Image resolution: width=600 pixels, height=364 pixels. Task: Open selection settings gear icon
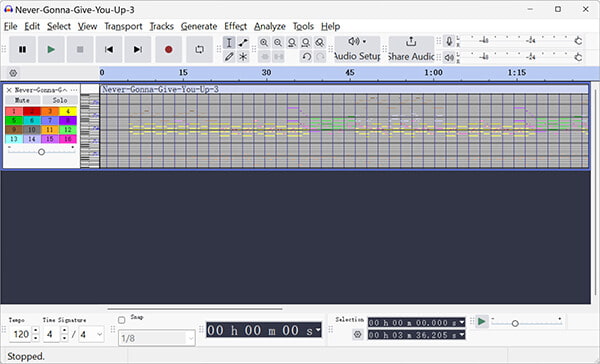357,335
